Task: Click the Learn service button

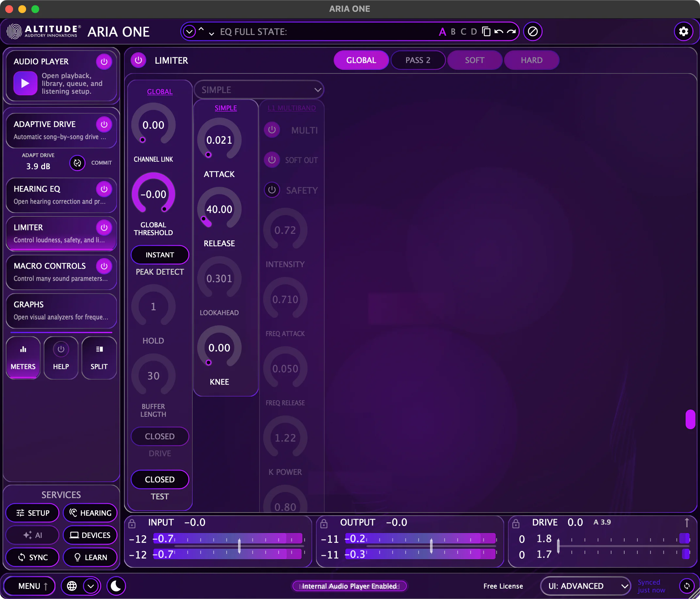Action: coord(90,557)
